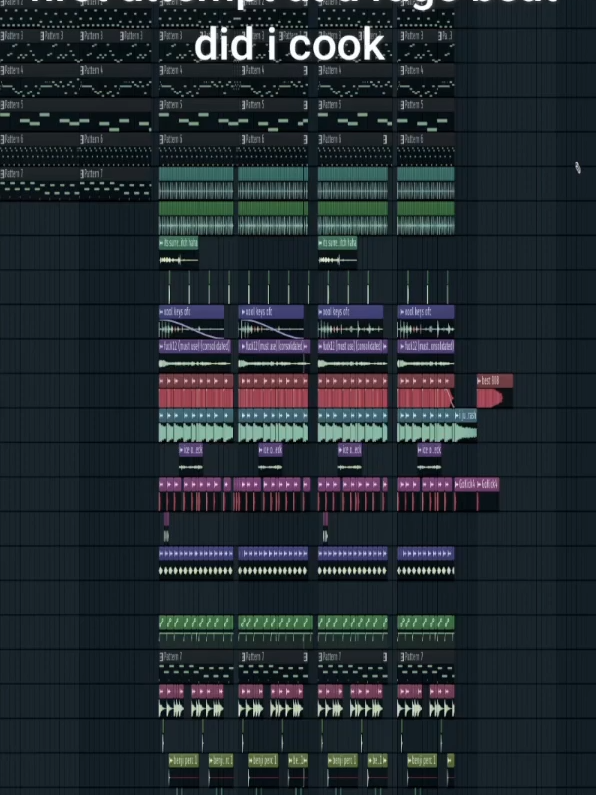This screenshot has width=596, height=795.
Task: Select the first 'its sure..ich haha' vocal clip
Action: [x=178, y=252]
